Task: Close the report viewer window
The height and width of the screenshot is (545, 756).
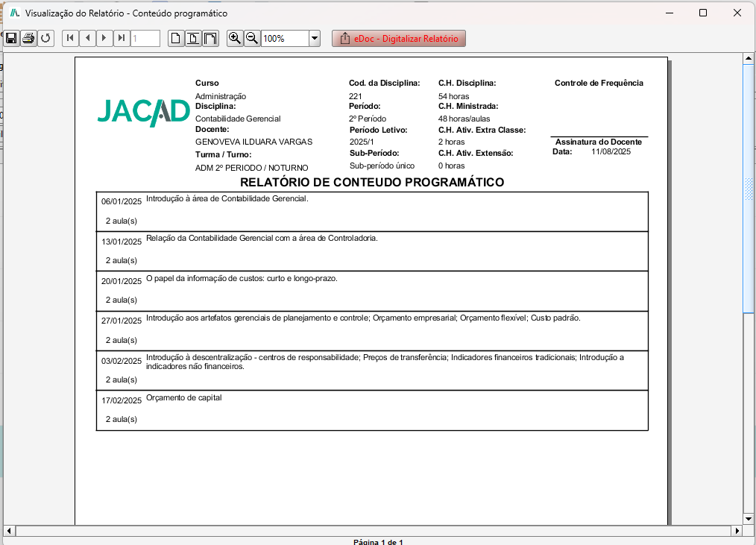Action: click(737, 13)
